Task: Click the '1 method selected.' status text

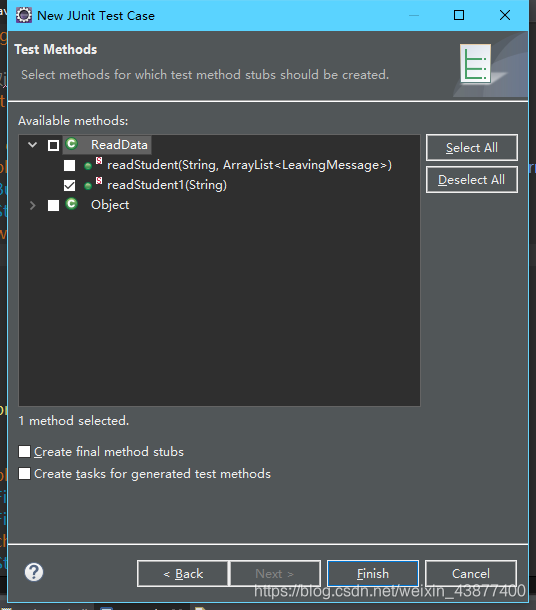Action: click(74, 421)
